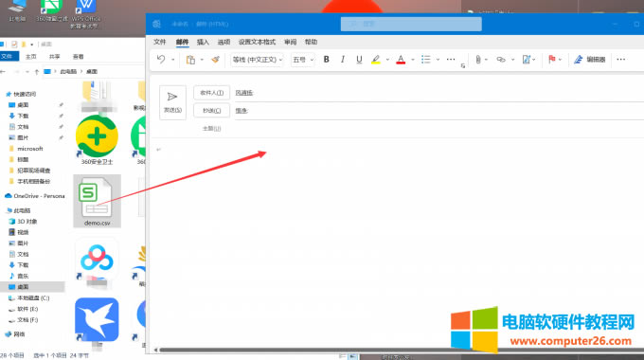
Task: Toggle Underline text formatting
Action: (359, 60)
